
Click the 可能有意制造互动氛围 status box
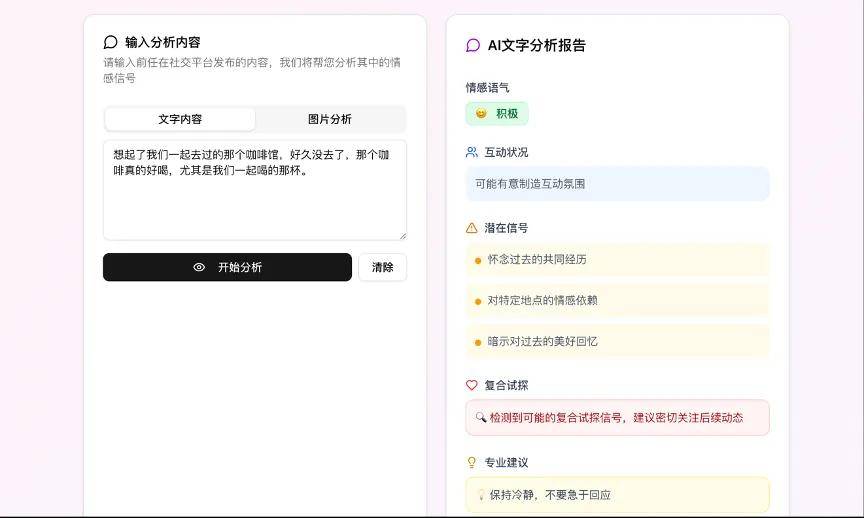click(617, 184)
